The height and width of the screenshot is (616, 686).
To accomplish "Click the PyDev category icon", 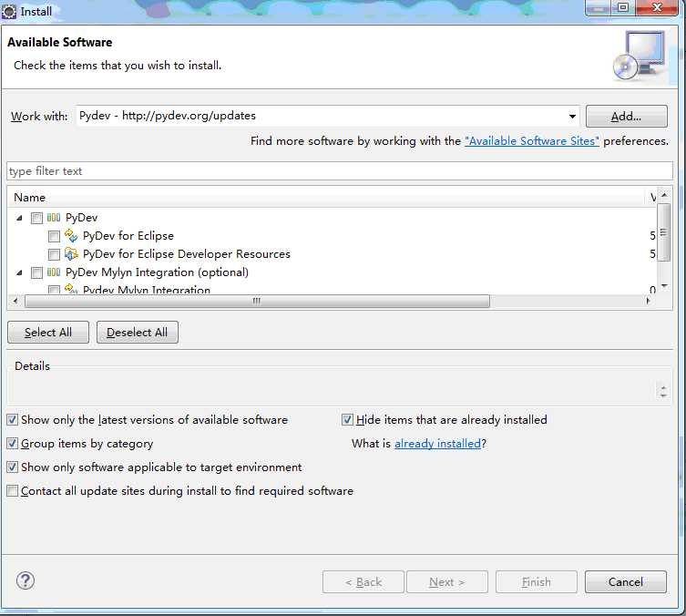I will click(x=54, y=218).
